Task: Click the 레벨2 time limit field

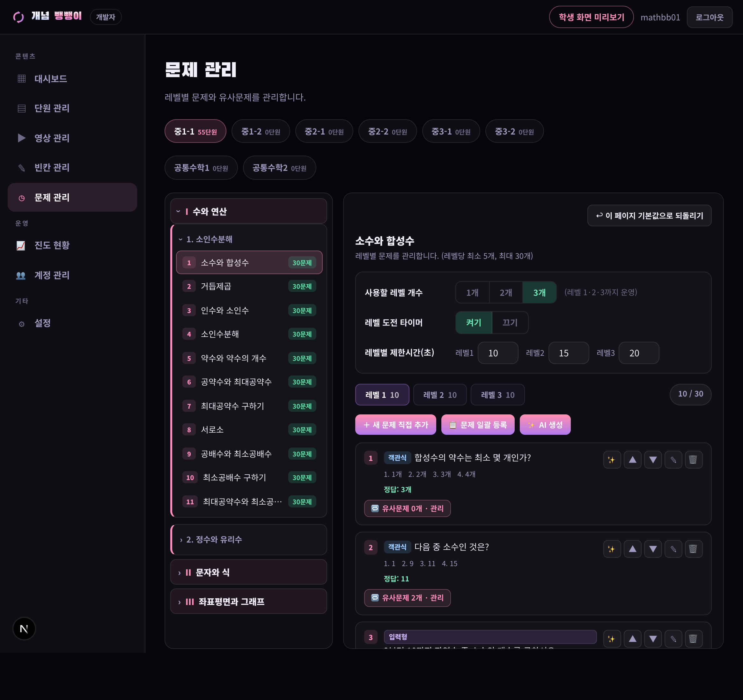Action: coord(569,353)
